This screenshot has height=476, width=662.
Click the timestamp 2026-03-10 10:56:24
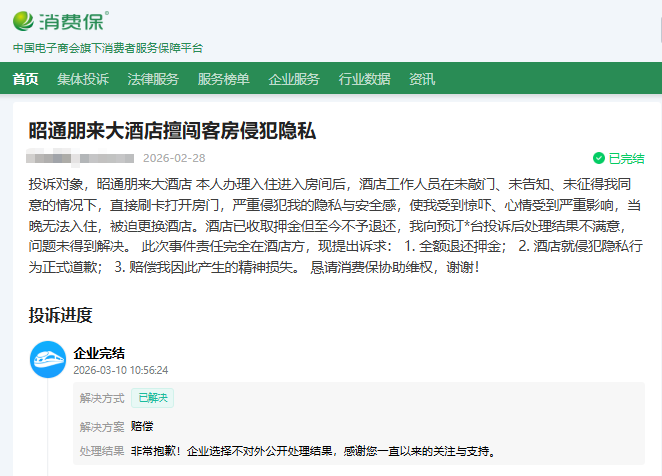121,370
